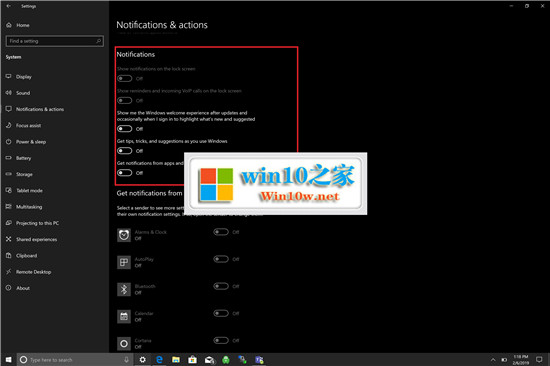
Task: Click the taskbar 'Type here to search' box
Action: [x=75, y=360]
